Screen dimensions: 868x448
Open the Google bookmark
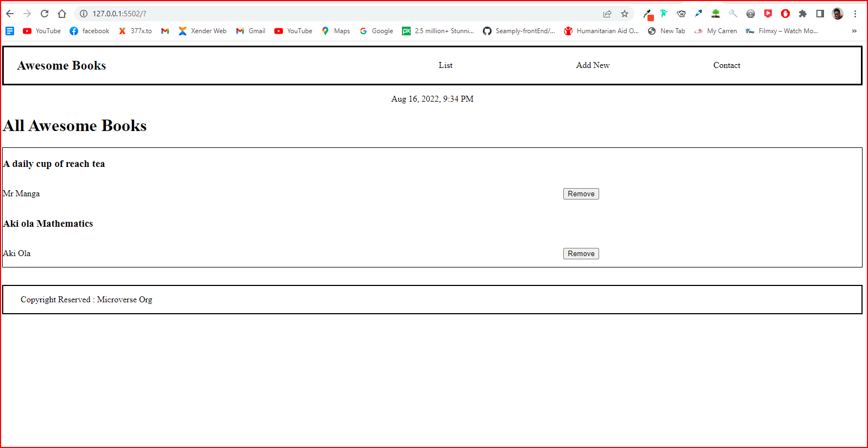tap(376, 31)
